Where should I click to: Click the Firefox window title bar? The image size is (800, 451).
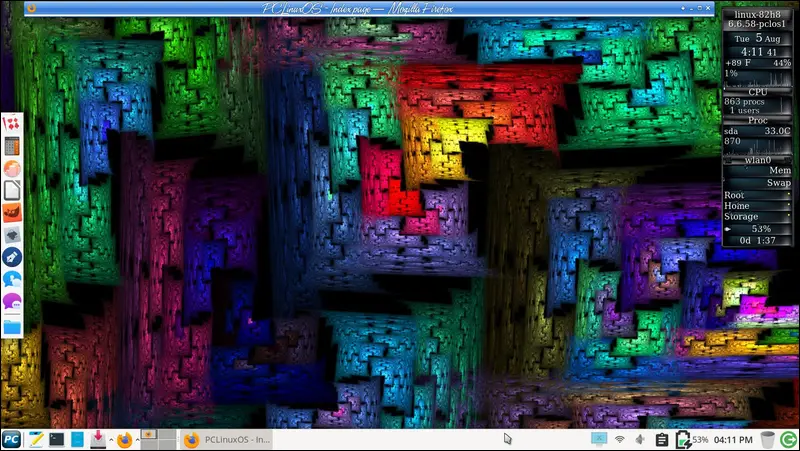pos(368,8)
